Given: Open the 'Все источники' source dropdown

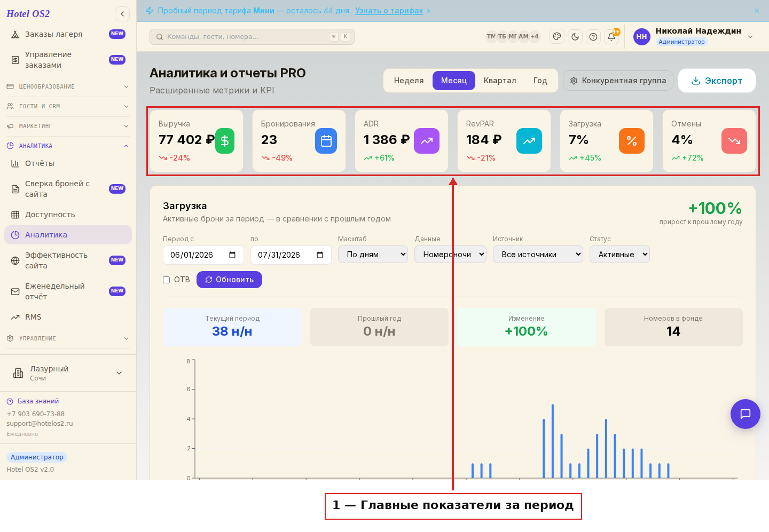Looking at the screenshot, I should [538, 255].
